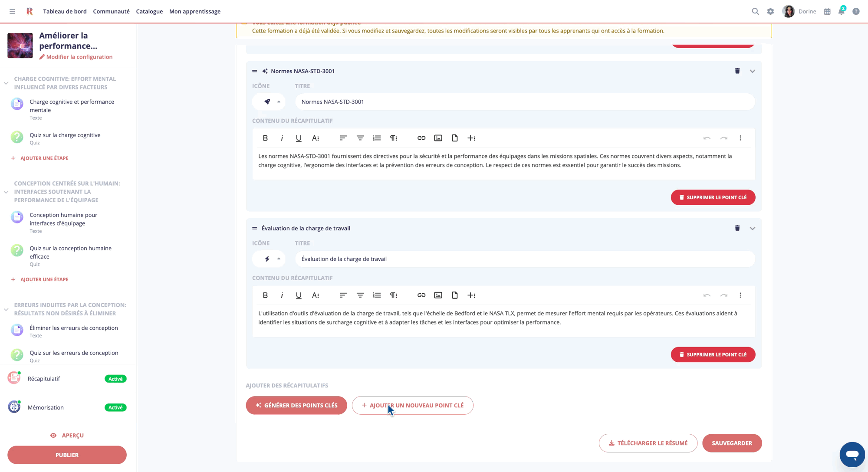Insert link in Évaluation content editor
Image resolution: width=868 pixels, height=472 pixels.
point(421,295)
